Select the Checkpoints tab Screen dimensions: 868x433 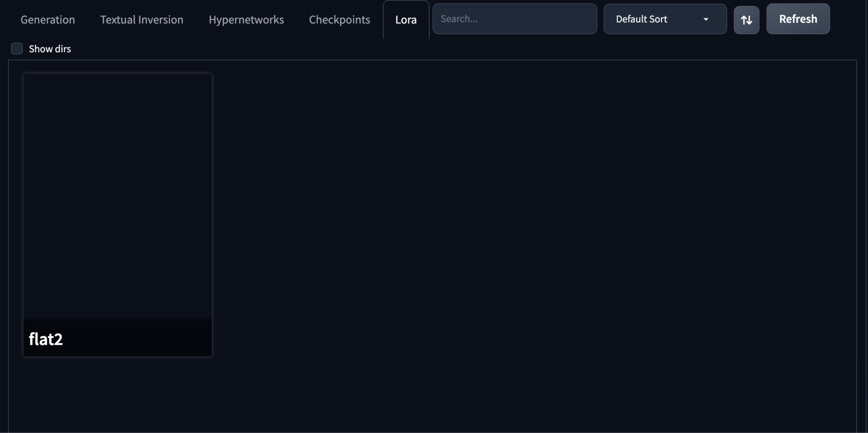pos(339,20)
